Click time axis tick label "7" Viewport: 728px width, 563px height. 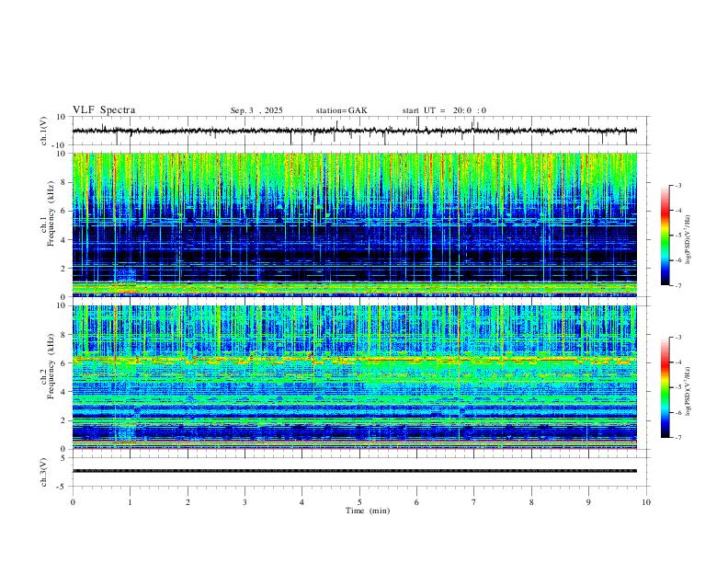474,502
